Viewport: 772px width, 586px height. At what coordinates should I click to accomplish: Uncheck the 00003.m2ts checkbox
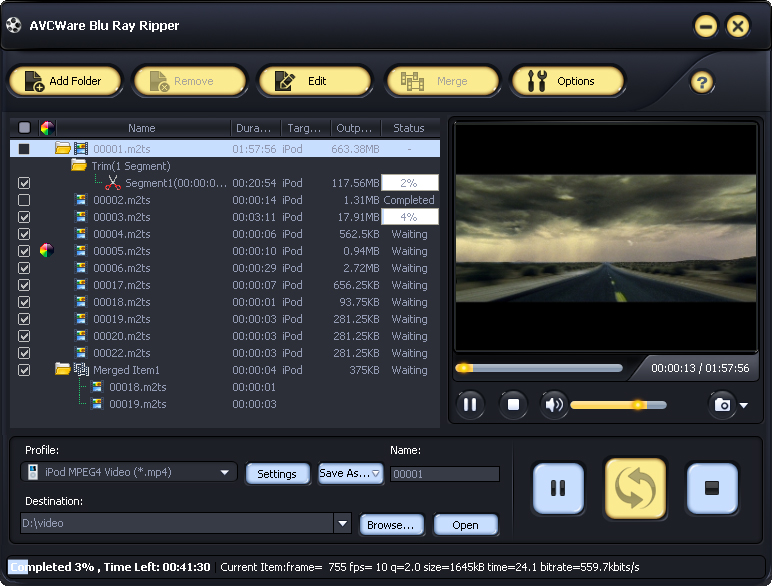[24, 217]
